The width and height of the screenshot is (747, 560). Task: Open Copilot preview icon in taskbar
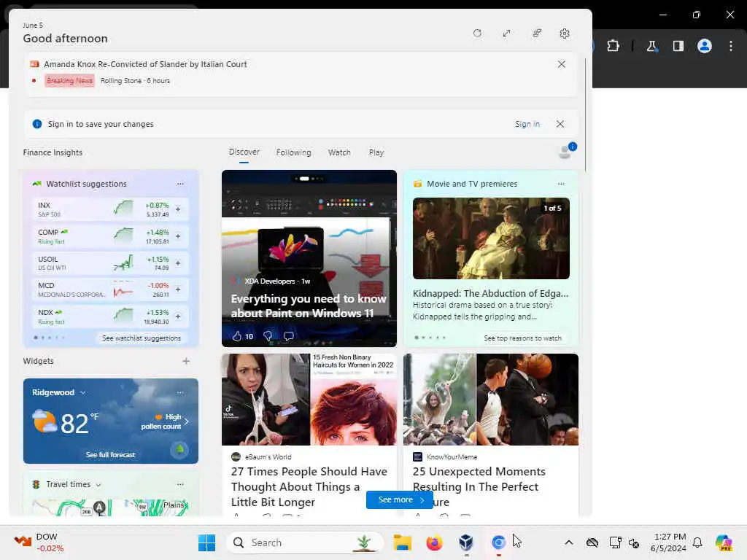coord(724,542)
